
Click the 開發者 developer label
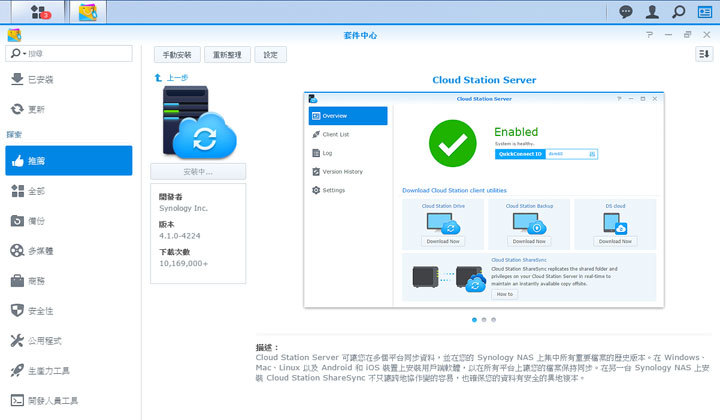(x=170, y=197)
